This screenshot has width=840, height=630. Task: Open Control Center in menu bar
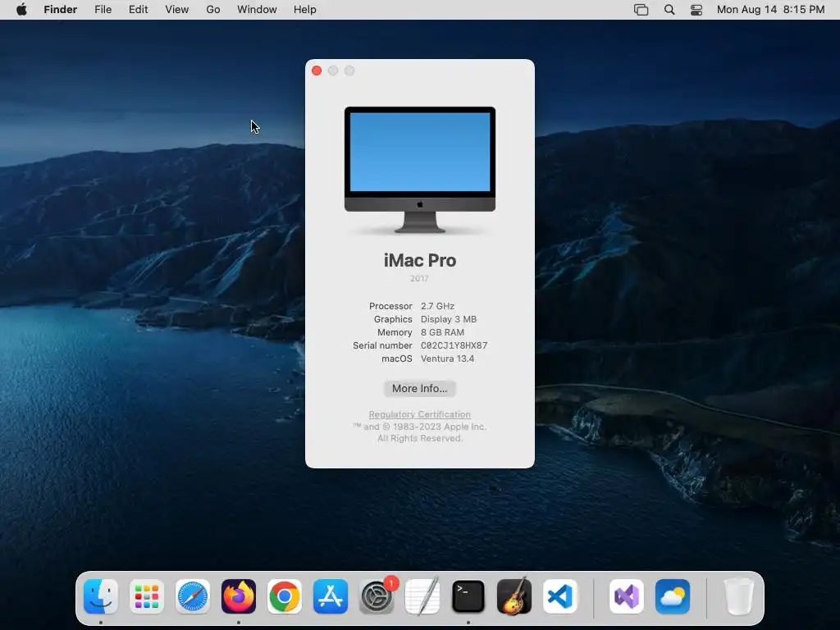click(696, 10)
